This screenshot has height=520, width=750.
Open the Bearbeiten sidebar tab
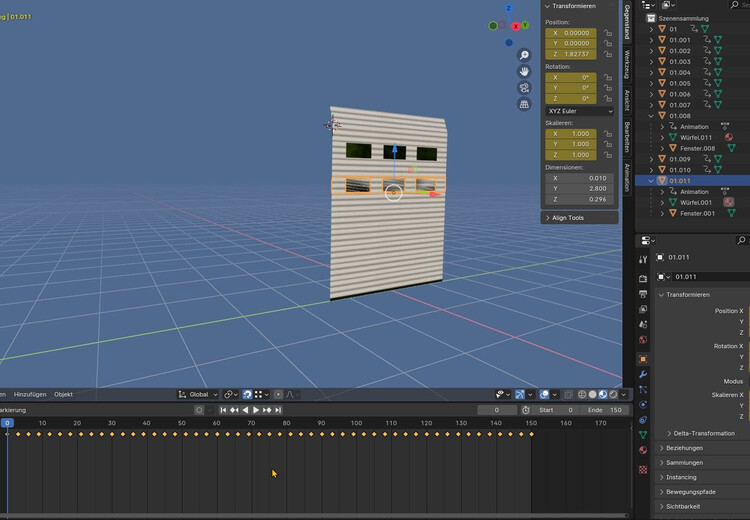pos(627,137)
